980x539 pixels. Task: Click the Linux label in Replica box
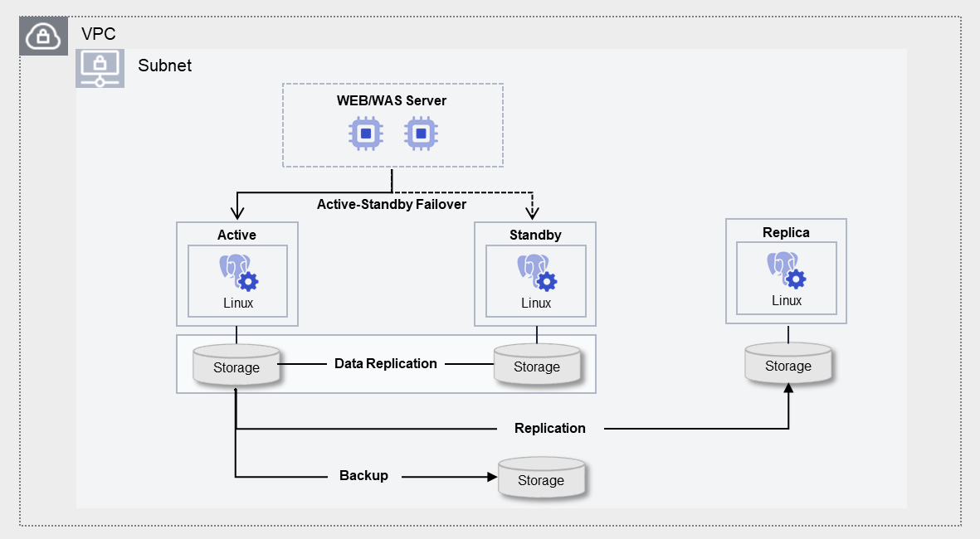point(787,300)
